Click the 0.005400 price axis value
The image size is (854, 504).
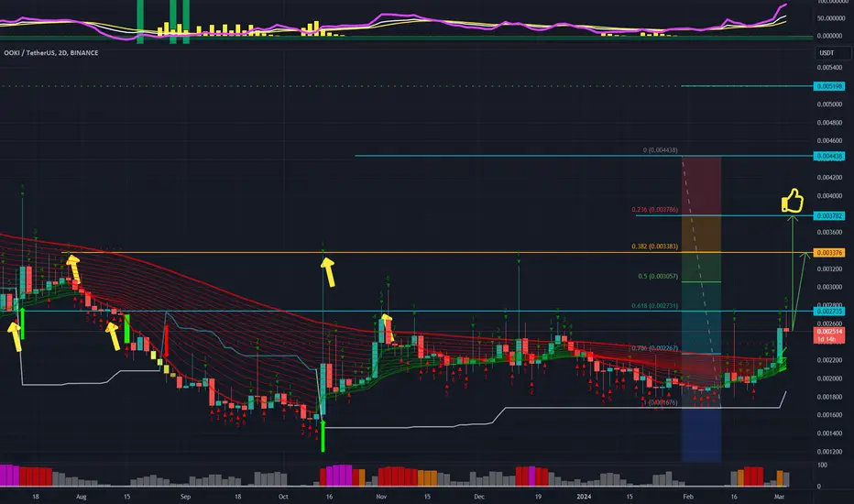829,68
